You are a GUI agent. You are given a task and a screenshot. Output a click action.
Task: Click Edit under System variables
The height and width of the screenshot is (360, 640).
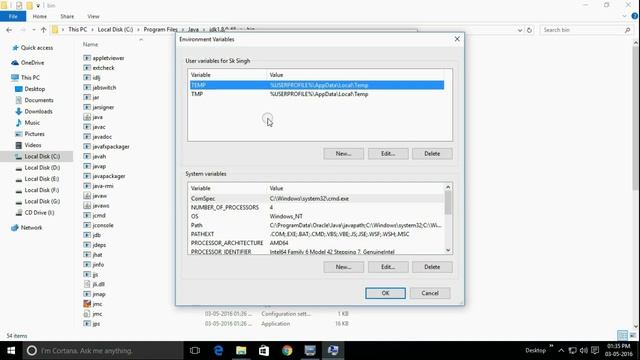[x=388, y=267]
